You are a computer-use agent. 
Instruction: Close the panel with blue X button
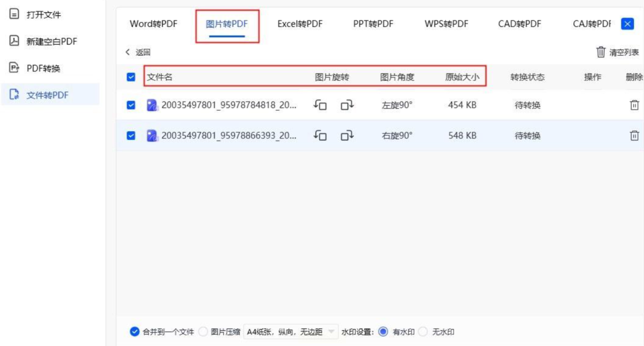627,24
